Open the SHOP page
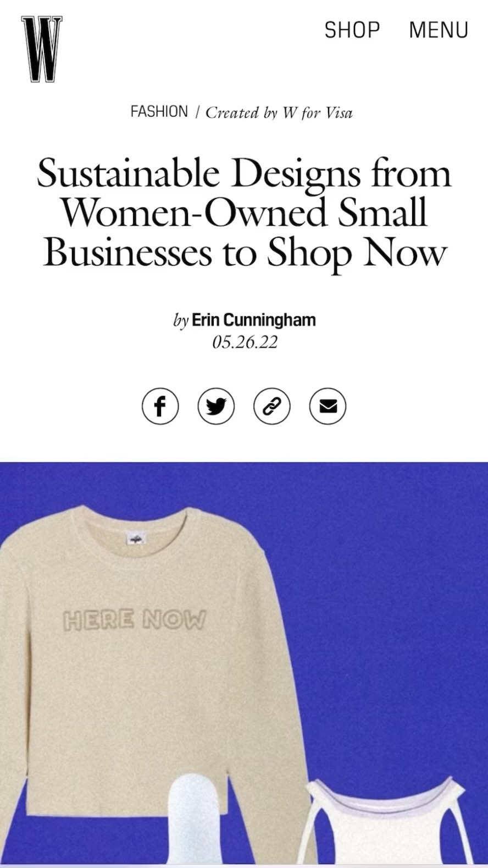 (352, 30)
